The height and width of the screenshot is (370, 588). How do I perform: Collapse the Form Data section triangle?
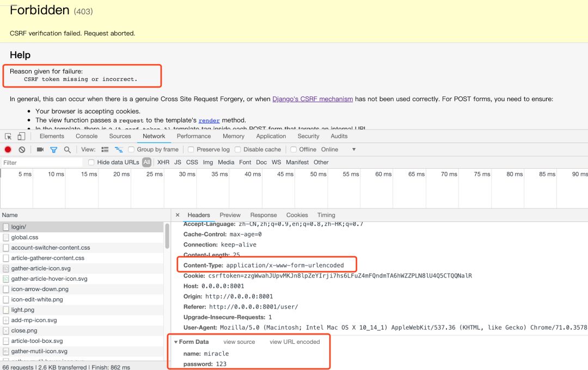pos(175,342)
